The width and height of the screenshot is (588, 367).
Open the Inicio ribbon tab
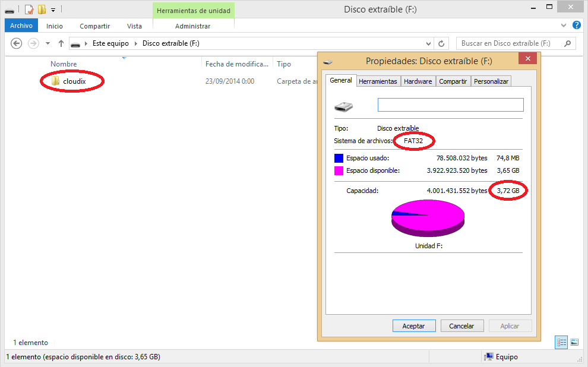[x=55, y=26]
